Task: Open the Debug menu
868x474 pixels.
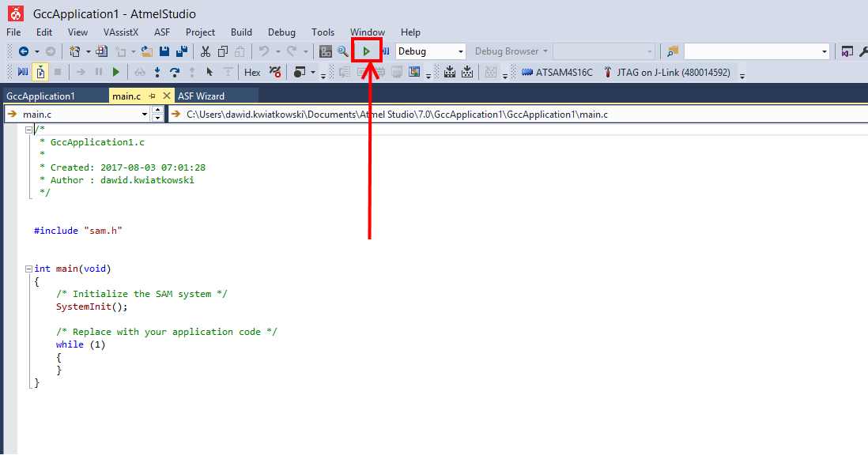Action: 281,32
